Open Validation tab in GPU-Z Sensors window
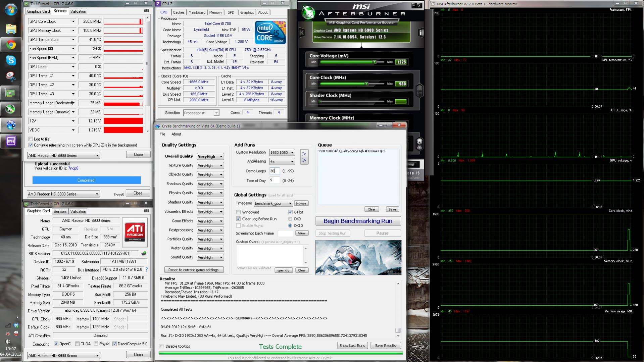 pos(78,11)
